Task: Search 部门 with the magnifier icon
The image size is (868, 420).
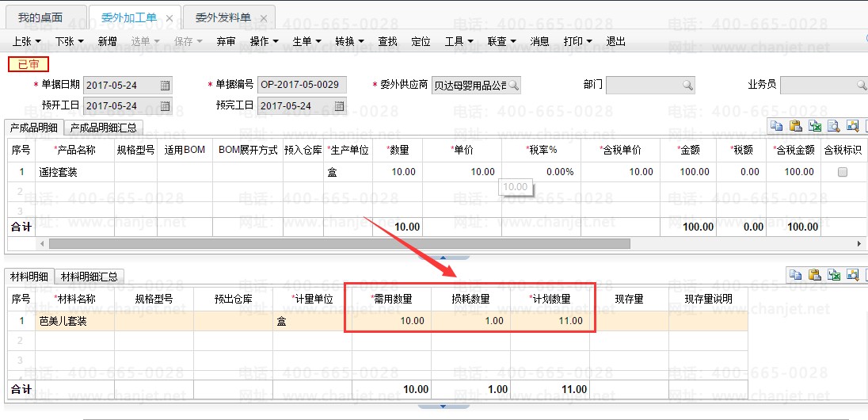Action: (x=687, y=86)
